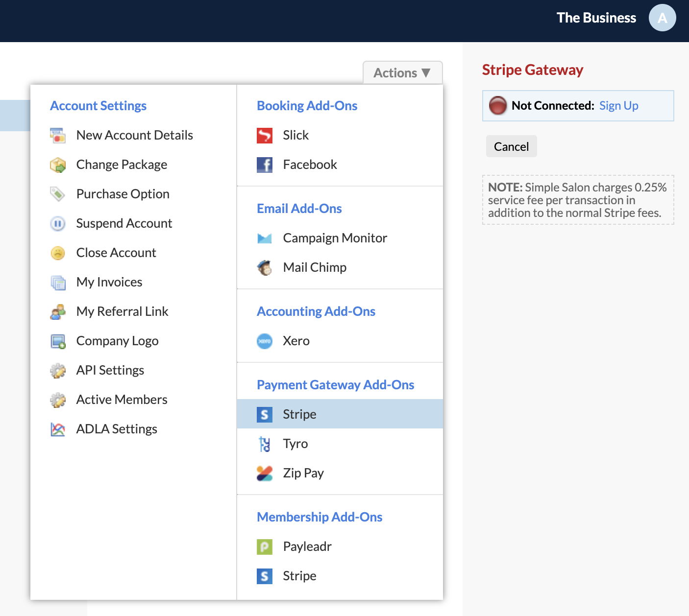Click the Payleadr green icon
This screenshot has height=616, width=689.
265,546
